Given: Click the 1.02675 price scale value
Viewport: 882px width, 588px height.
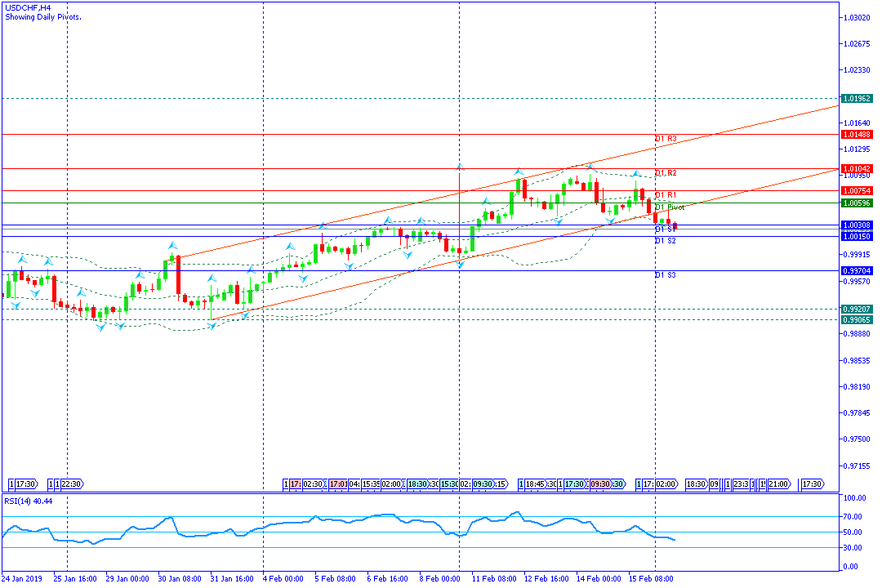Looking at the screenshot, I should pyautogui.click(x=857, y=44).
